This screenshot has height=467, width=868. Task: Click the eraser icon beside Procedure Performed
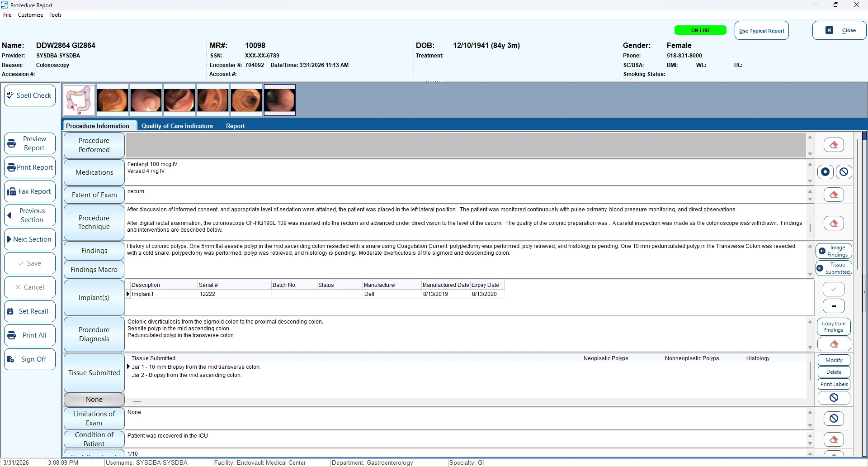tap(834, 145)
